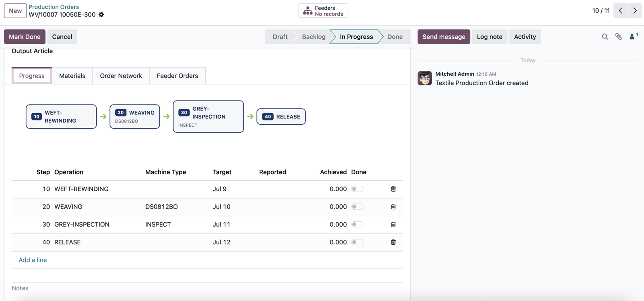Click Jul 11 target cell

pos(221,225)
